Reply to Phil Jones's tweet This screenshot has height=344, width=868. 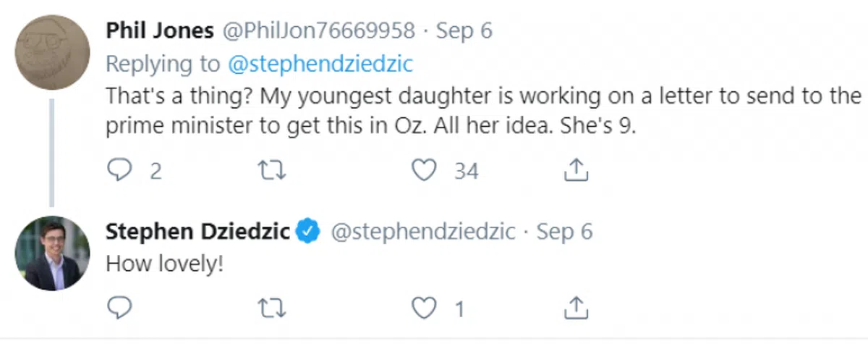pyautogui.click(x=117, y=171)
